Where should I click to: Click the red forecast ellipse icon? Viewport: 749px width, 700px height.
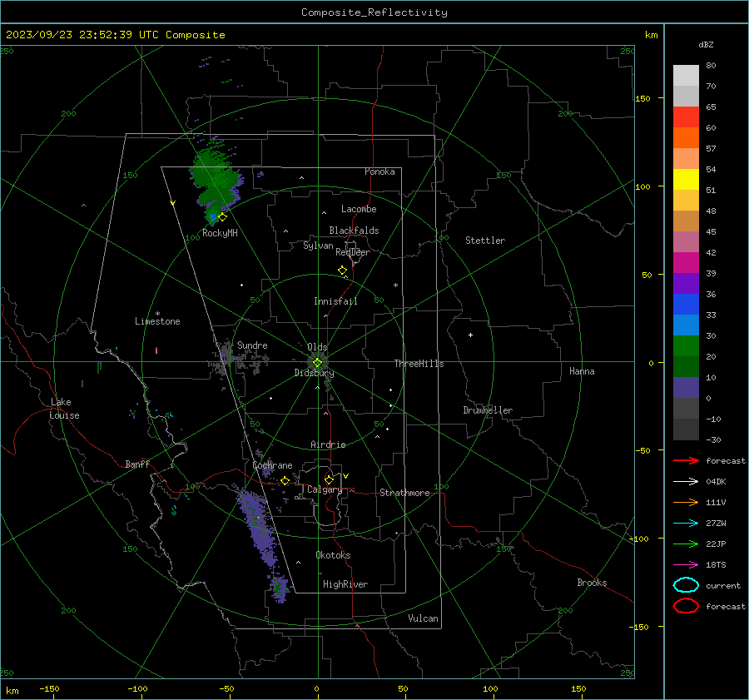pyautogui.click(x=686, y=606)
